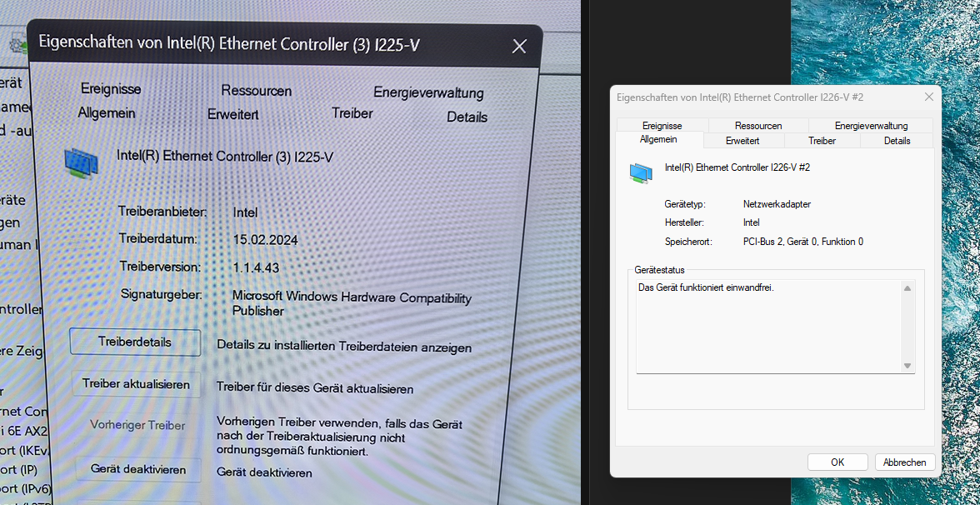Click Treiberanbieter value Intel

pos(245,212)
